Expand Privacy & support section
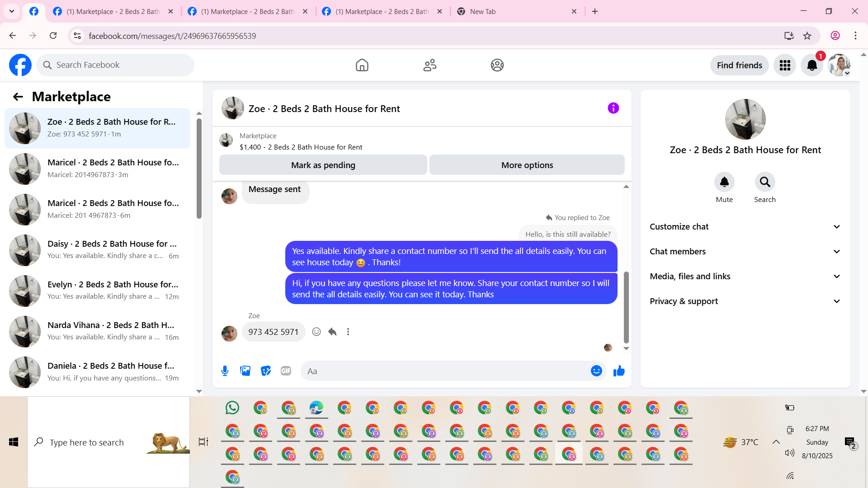This screenshot has height=488, width=868. [x=745, y=301]
